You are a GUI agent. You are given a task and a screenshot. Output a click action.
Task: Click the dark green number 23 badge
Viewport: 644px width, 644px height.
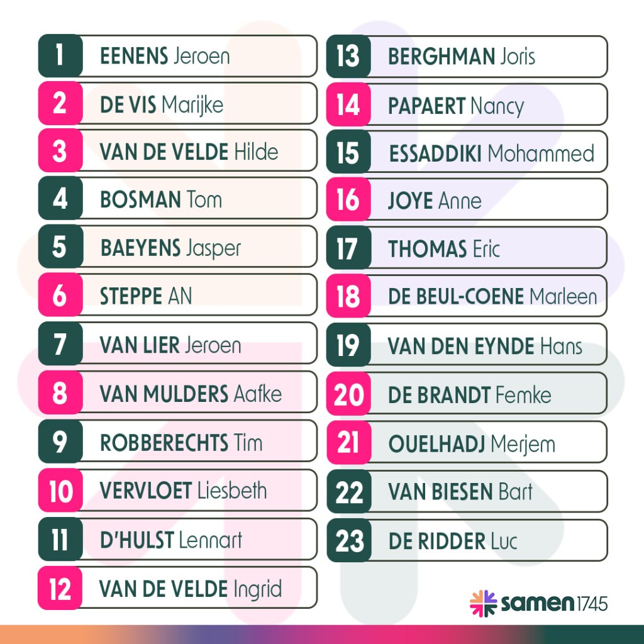click(348, 540)
